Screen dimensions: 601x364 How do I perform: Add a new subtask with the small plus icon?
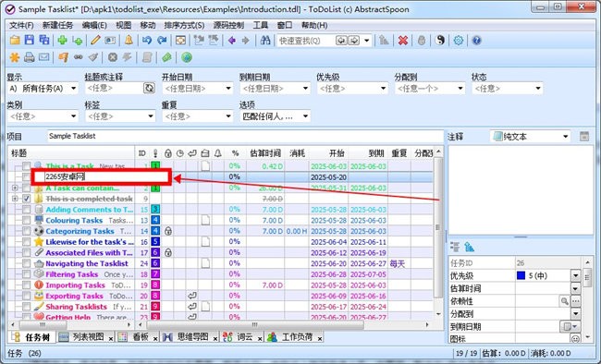(x=78, y=41)
